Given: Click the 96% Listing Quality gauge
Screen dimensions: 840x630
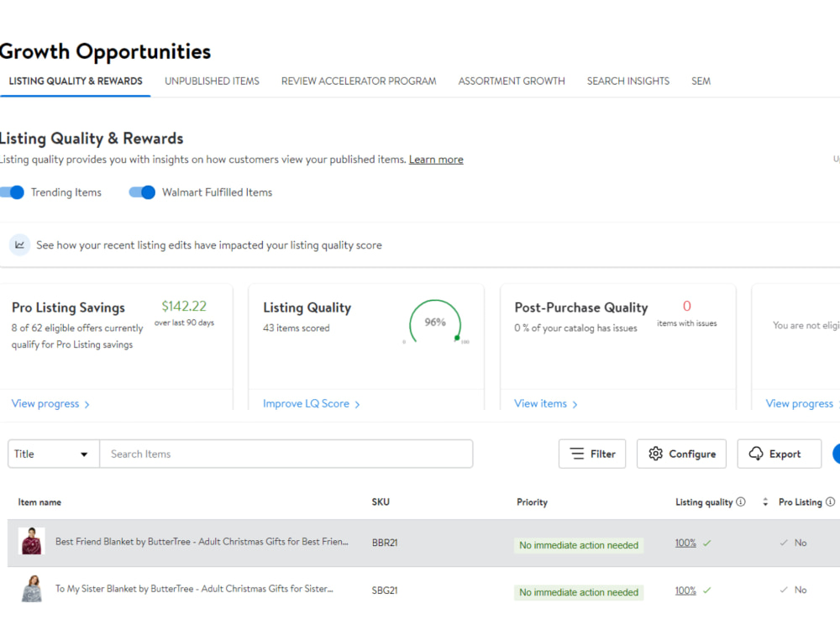Looking at the screenshot, I should click(435, 322).
